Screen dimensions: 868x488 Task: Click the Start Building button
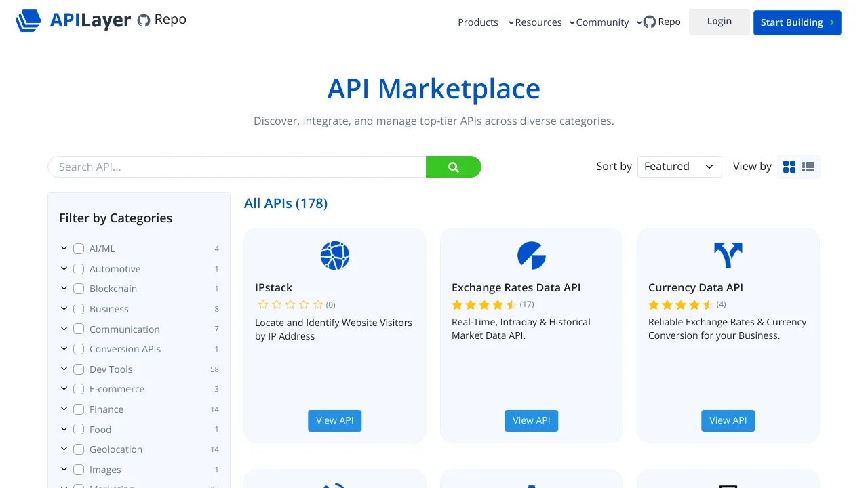(x=797, y=22)
